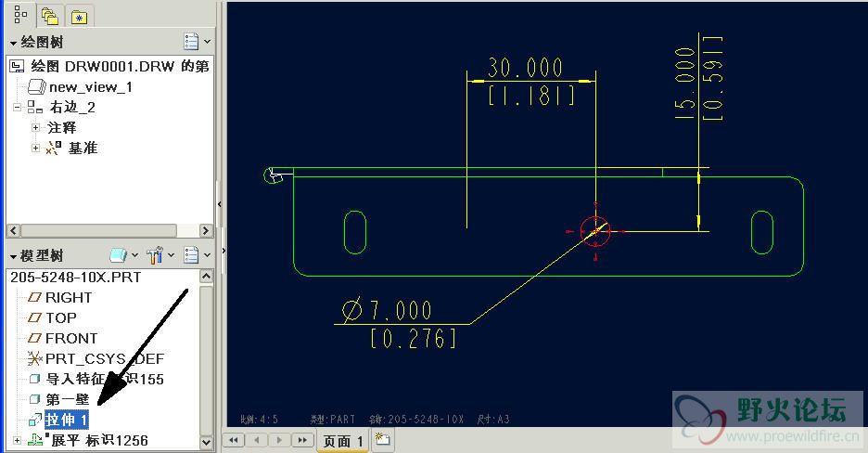Screen dimensions: 868x453
Task: Click the model tree tools hammer icon
Action: 155,255
